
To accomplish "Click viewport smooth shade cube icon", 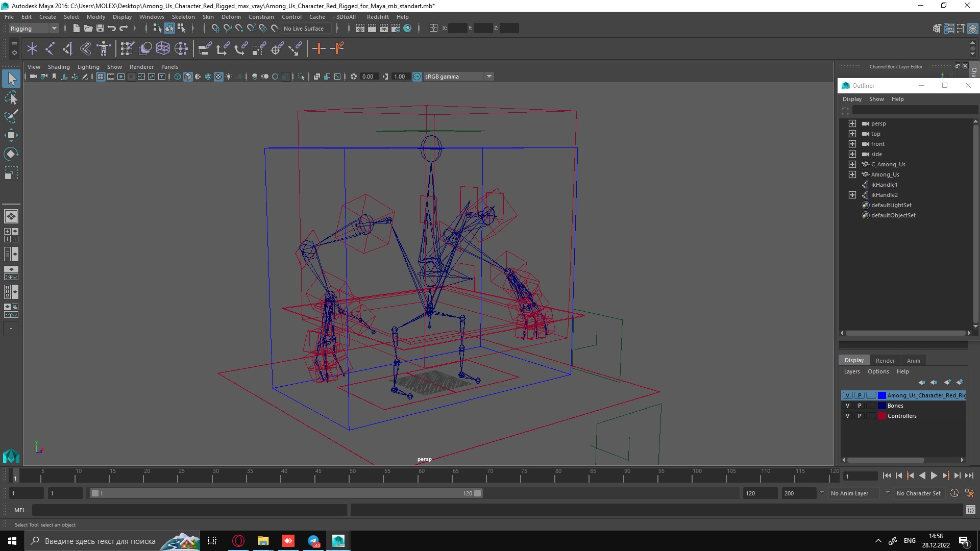I will tap(188, 77).
